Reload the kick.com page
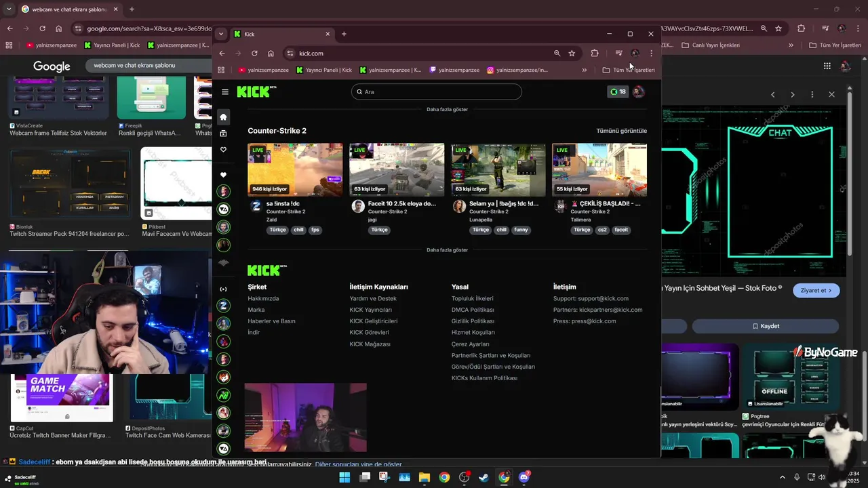Viewport: 868px width, 488px height. tap(254, 54)
